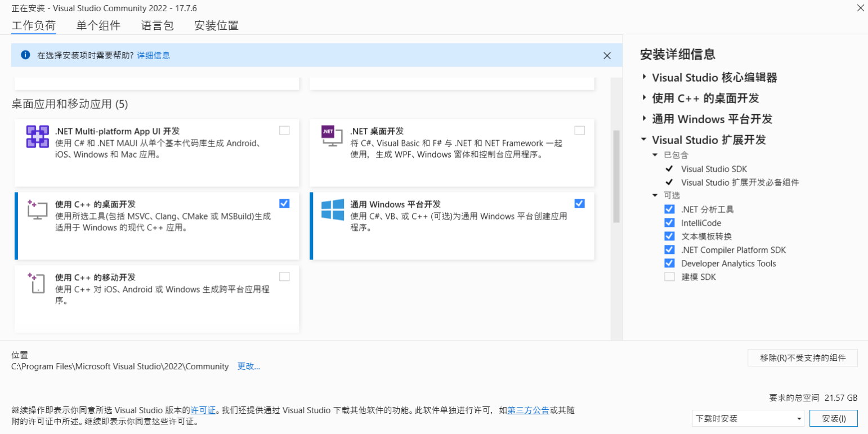Check the .NET 桌面开发 workload checkbox
Viewport: 868px width, 434px height.
pyautogui.click(x=579, y=131)
